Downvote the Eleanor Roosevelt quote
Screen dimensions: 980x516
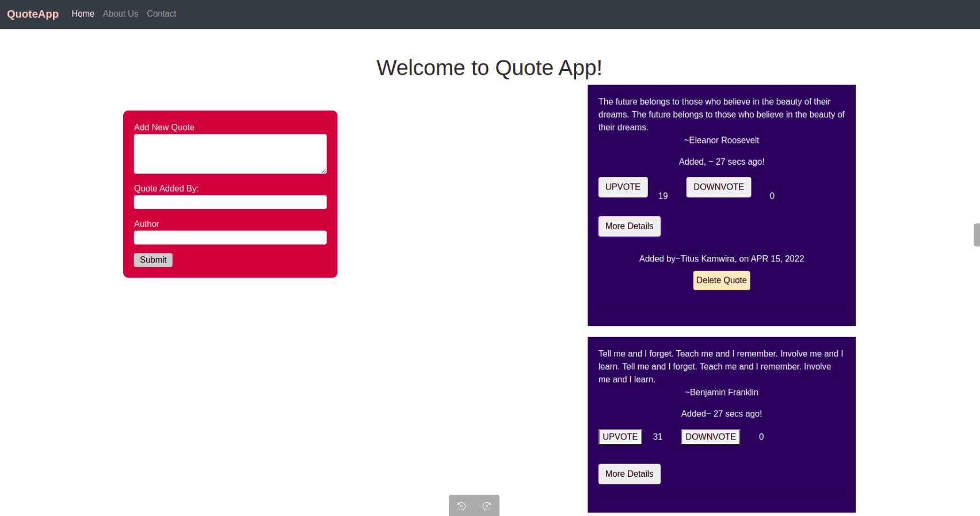click(x=719, y=187)
